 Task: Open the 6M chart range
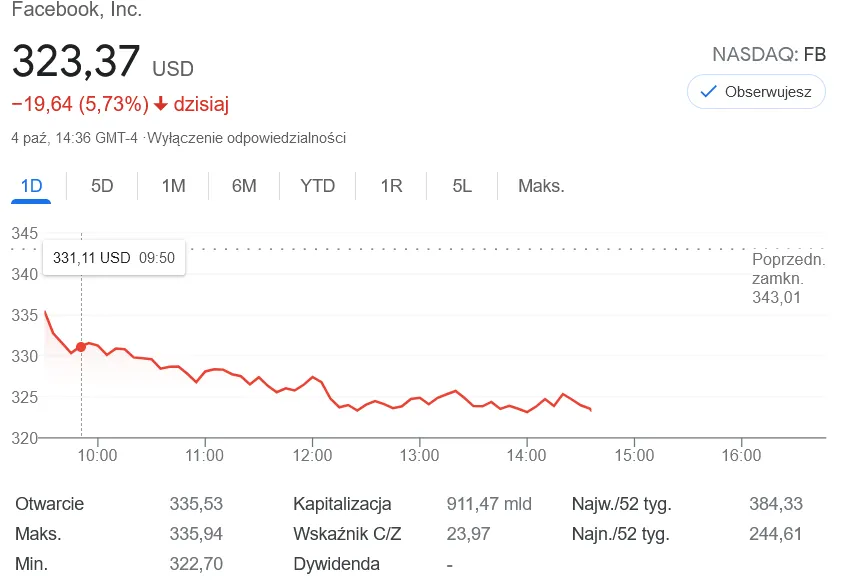tap(244, 186)
